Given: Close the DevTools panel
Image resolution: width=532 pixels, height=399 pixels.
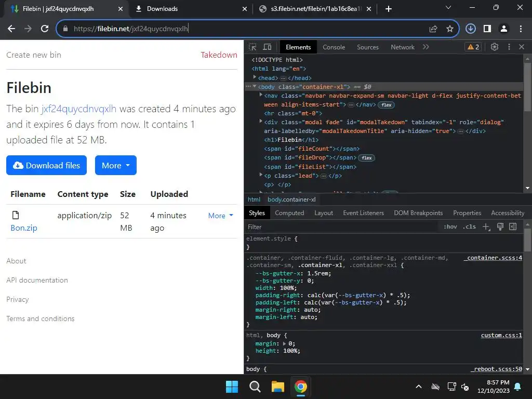Looking at the screenshot, I should (x=522, y=47).
